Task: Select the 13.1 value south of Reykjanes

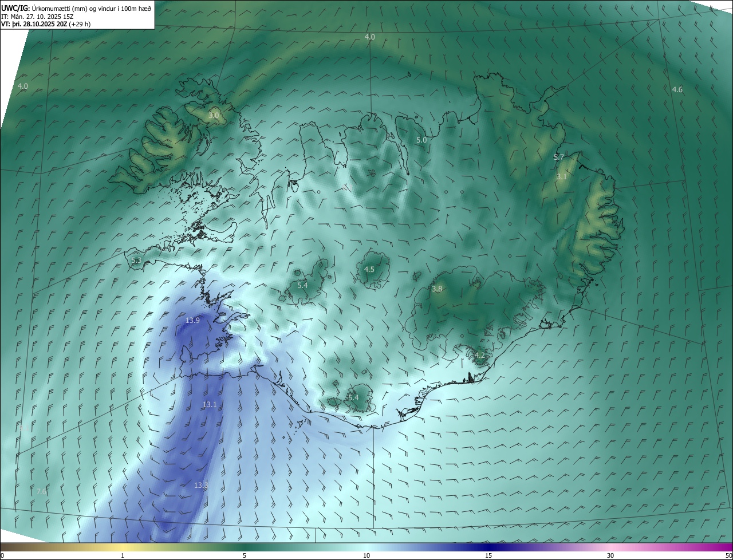Action: [210, 404]
